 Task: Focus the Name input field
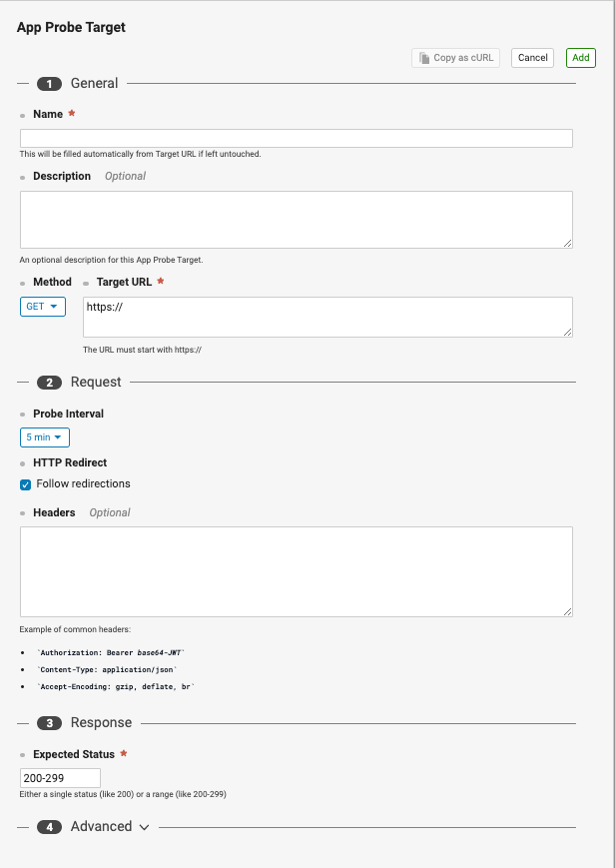[297, 139]
